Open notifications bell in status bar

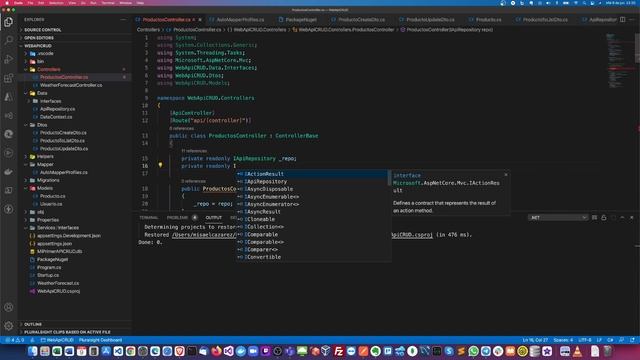[633, 340]
